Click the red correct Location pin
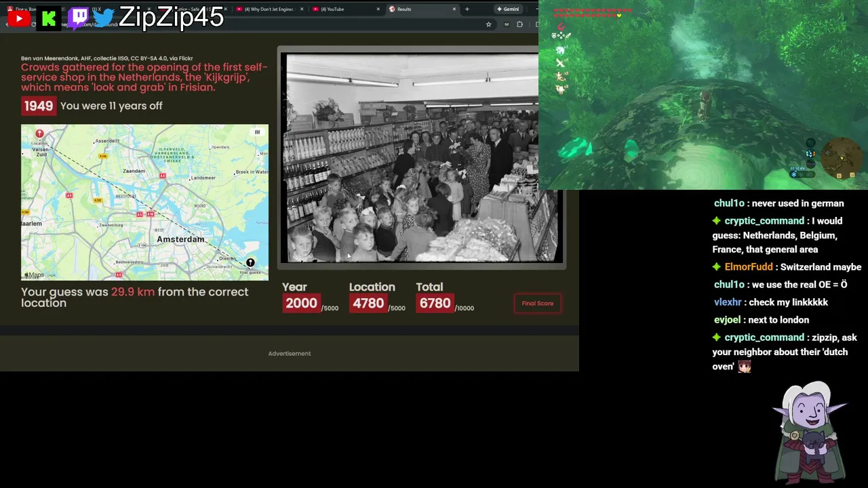This screenshot has height=488, width=868. tap(39, 134)
